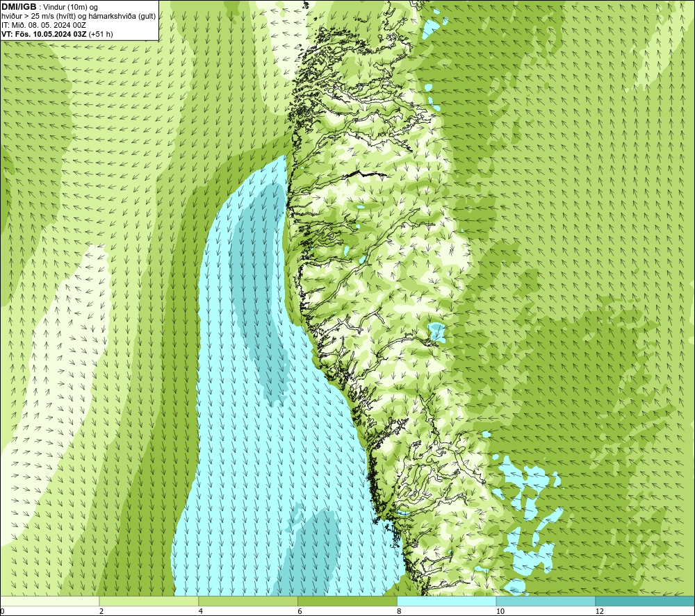Click the legend label '0'

click(x=2, y=611)
